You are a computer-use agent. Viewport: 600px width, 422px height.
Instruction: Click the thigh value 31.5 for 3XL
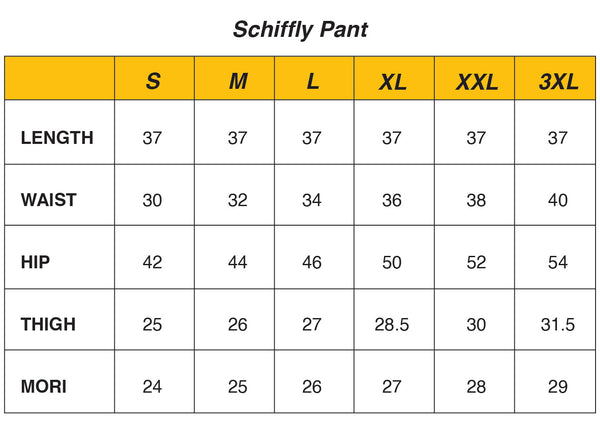(x=557, y=324)
